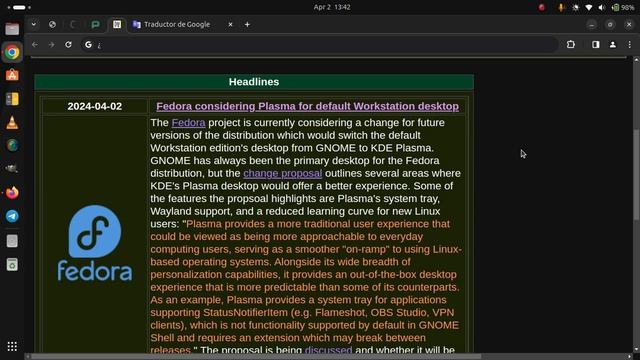The image size is (640, 360).
Task: Toggle the browser side panel
Action: pos(596,44)
